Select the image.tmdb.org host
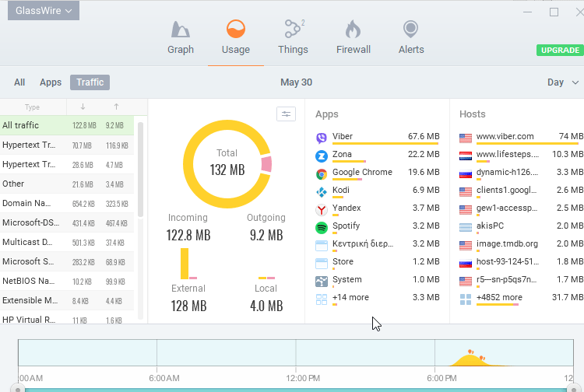The width and height of the screenshot is (584, 392). click(521, 244)
